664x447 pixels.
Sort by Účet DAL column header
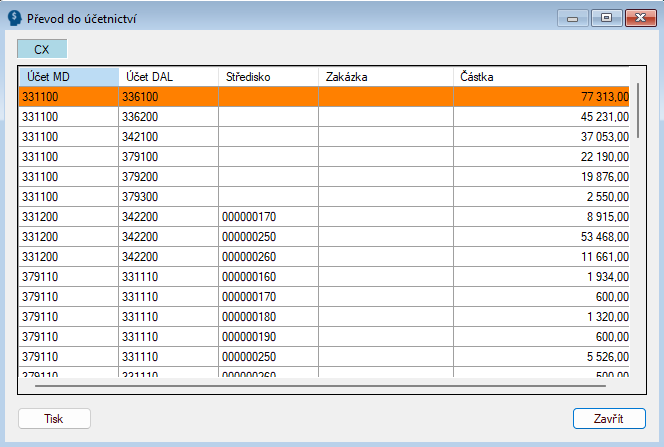coord(169,77)
